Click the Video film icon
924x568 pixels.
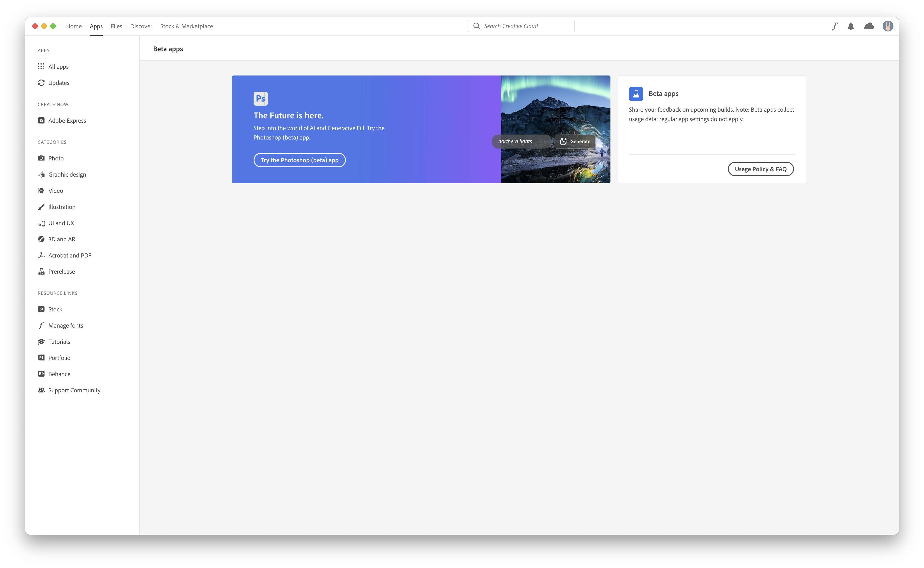click(41, 191)
